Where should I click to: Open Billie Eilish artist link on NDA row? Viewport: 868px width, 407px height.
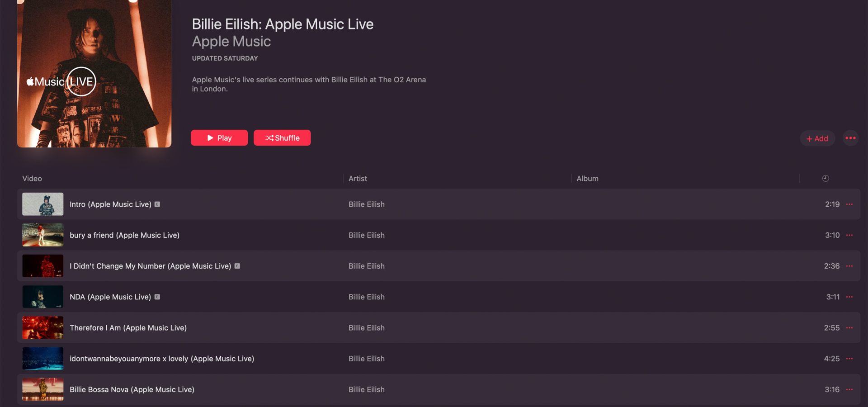click(367, 297)
